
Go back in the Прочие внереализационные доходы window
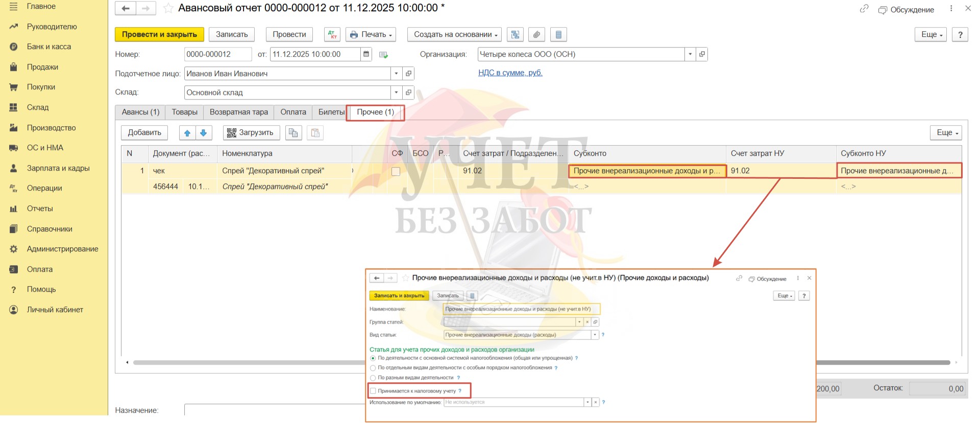(377, 278)
